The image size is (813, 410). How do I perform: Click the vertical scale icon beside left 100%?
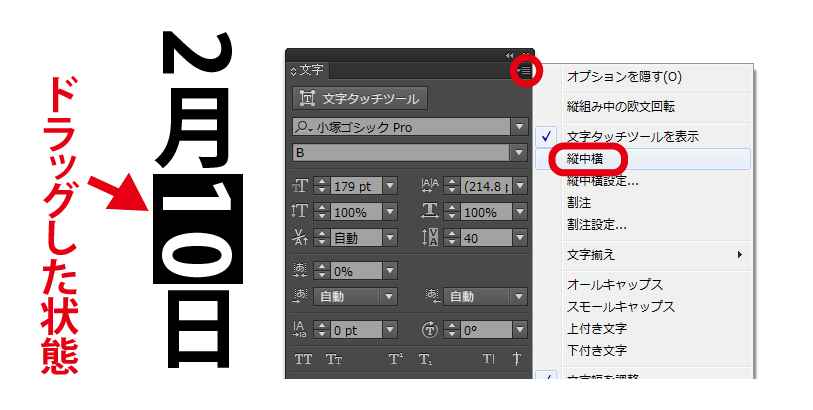click(x=301, y=211)
